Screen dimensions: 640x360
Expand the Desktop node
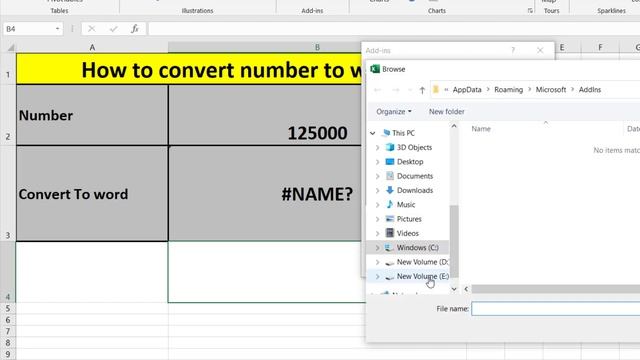[378, 162]
